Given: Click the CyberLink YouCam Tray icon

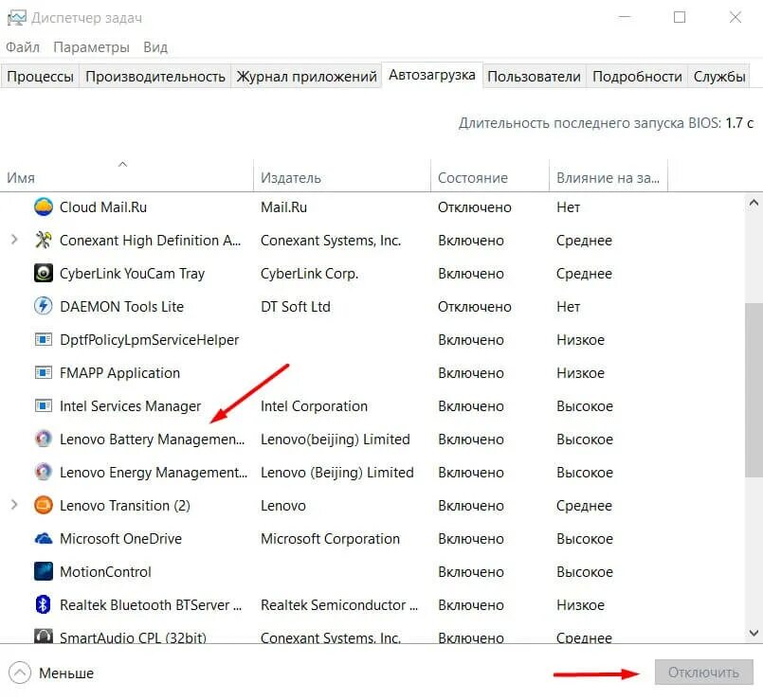Looking at the screenshot, I should point(44,273).
